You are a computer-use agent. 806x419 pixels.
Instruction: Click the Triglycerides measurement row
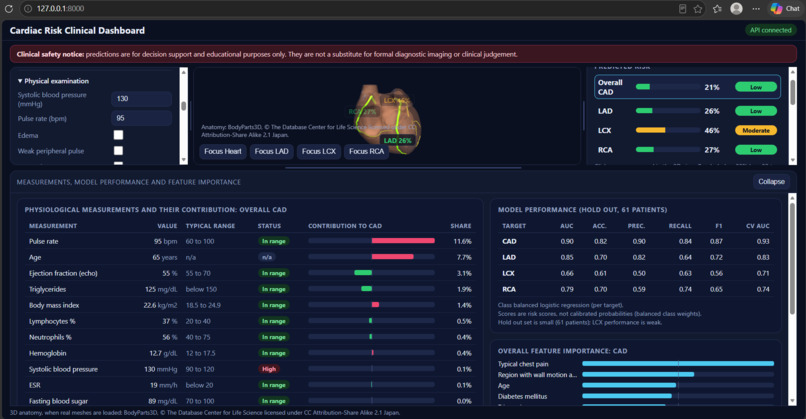click(250, 289)
